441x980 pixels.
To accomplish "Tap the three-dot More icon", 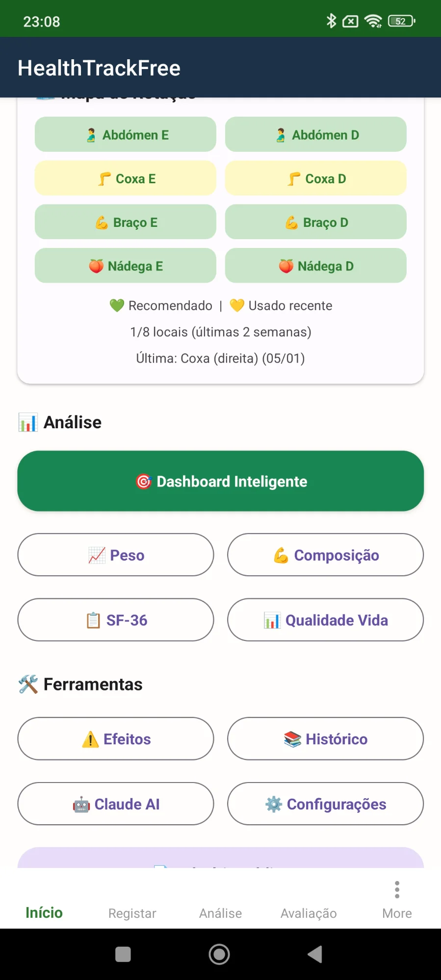I will (x=397, y=890).
